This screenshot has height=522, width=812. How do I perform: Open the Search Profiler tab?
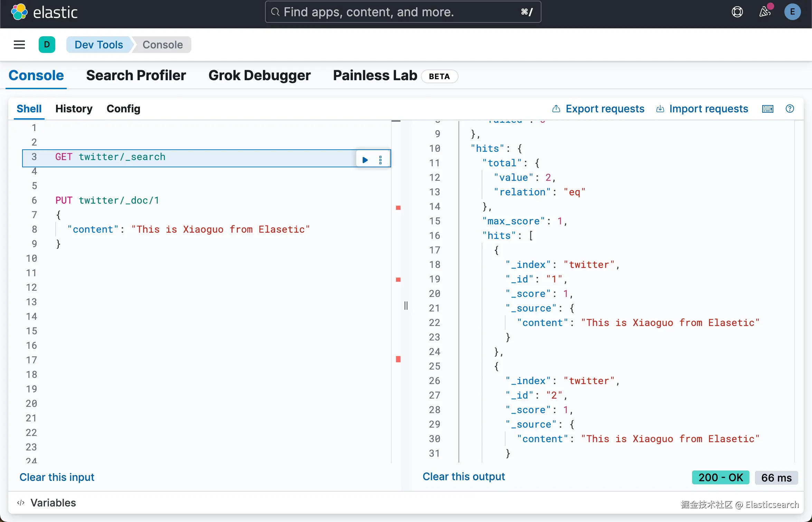pos(136,75)
